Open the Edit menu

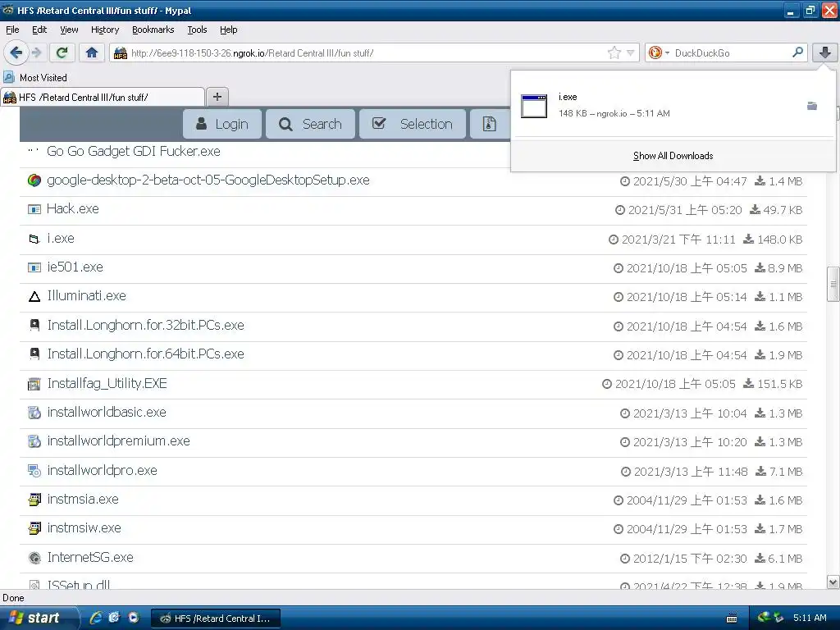(39, 30)
